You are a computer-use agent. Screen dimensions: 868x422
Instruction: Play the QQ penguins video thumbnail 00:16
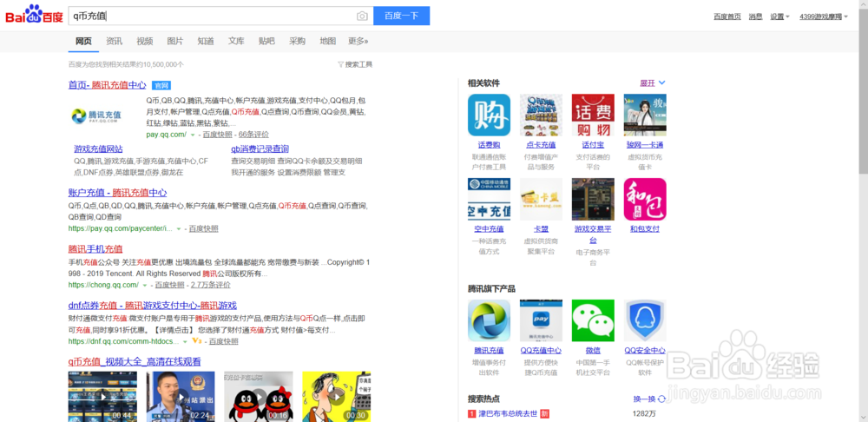coord(259,397)
